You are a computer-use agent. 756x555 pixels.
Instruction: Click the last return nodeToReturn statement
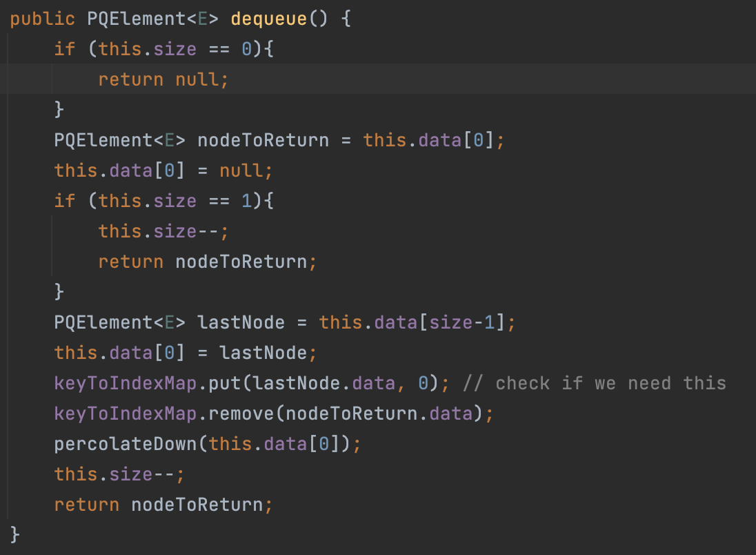(163, 505)
